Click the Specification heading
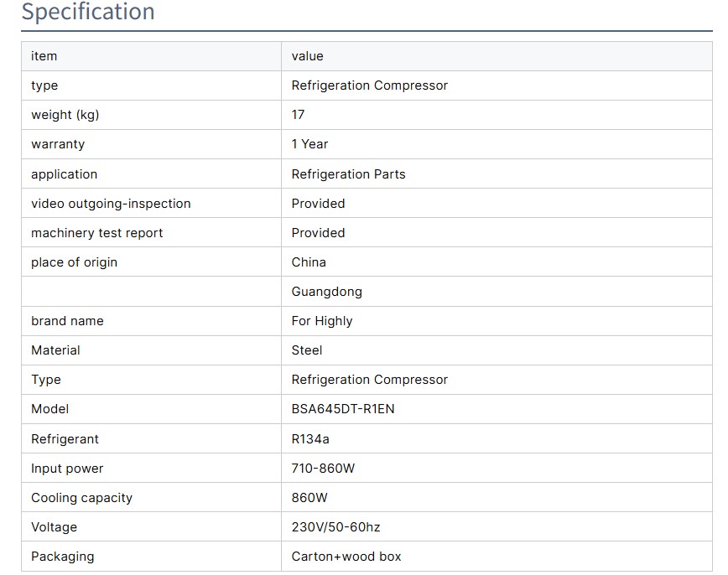 [88, 13]
